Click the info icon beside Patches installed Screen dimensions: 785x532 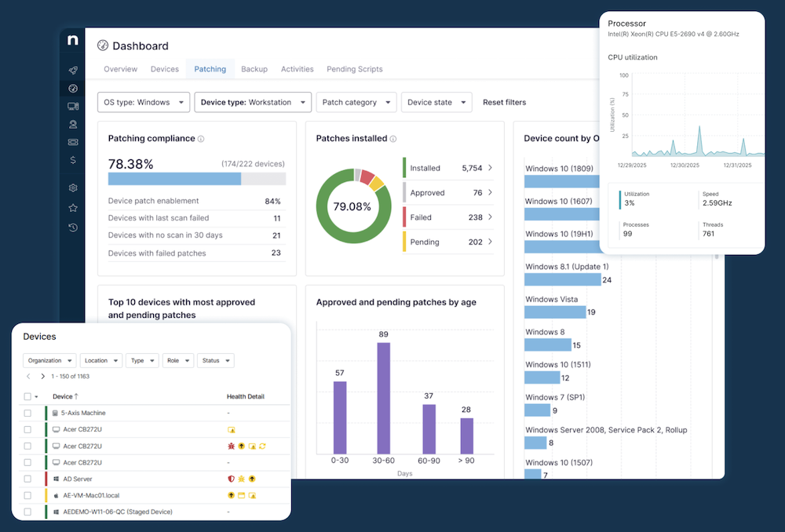[x=393, y=139]
